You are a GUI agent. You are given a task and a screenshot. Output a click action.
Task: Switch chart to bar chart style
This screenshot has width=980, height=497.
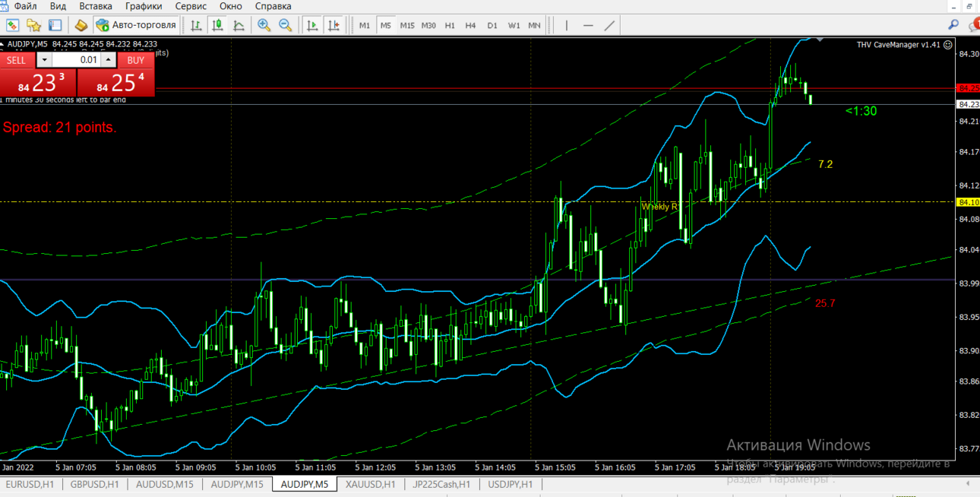[x=196, y=25]
